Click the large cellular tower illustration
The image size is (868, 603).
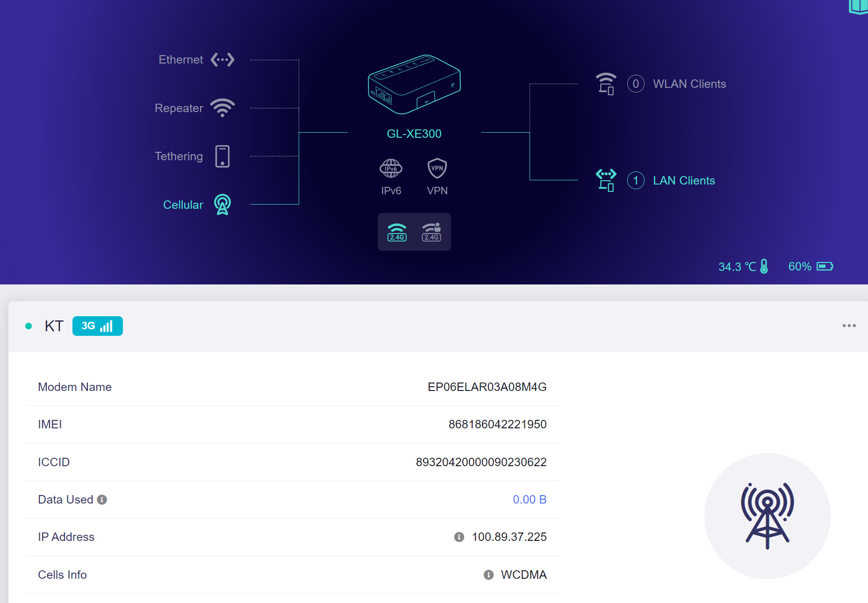(767, 516)
